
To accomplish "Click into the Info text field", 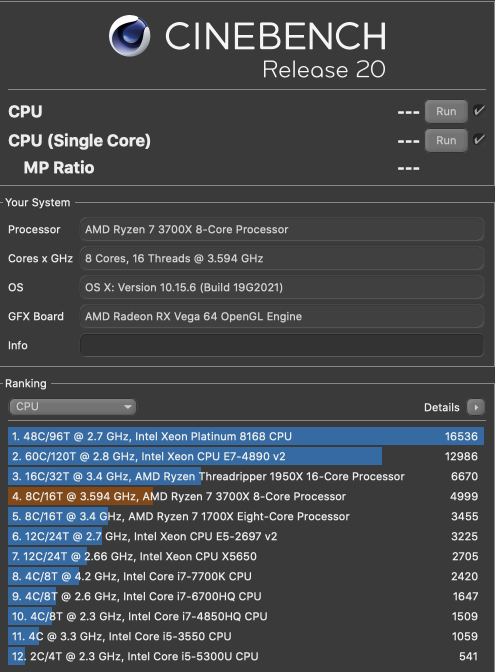I will pyautogui.click(x=282, y=345).
